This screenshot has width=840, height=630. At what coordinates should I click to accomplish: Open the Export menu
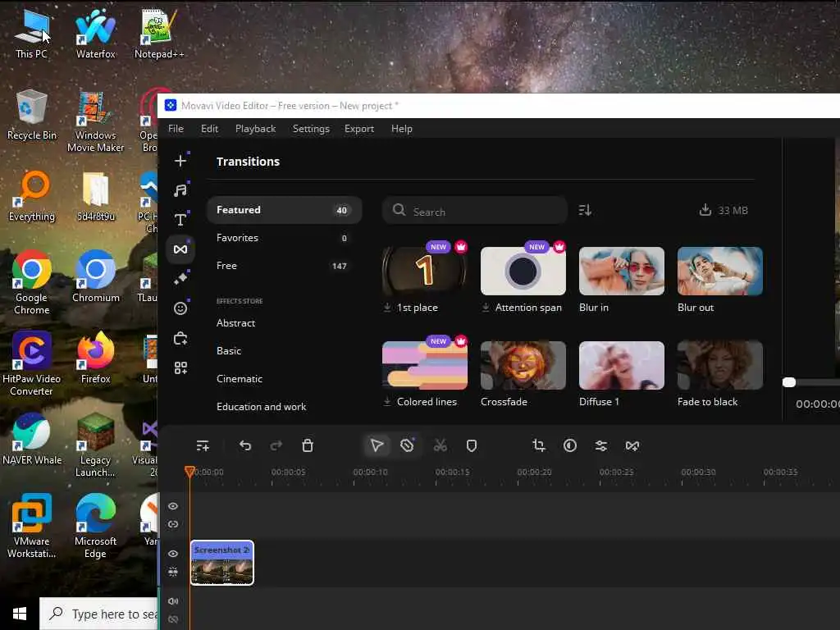point(359,129)
